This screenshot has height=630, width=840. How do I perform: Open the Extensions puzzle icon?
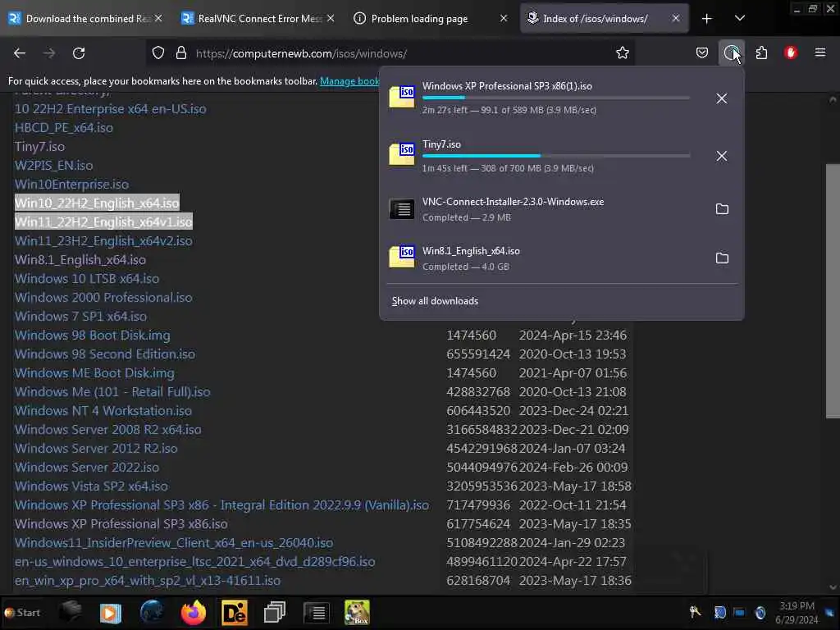761,53
